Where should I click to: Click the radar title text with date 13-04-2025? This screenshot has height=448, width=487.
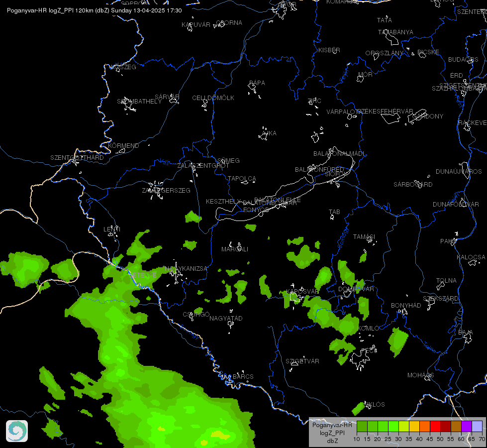pos(95,10)
